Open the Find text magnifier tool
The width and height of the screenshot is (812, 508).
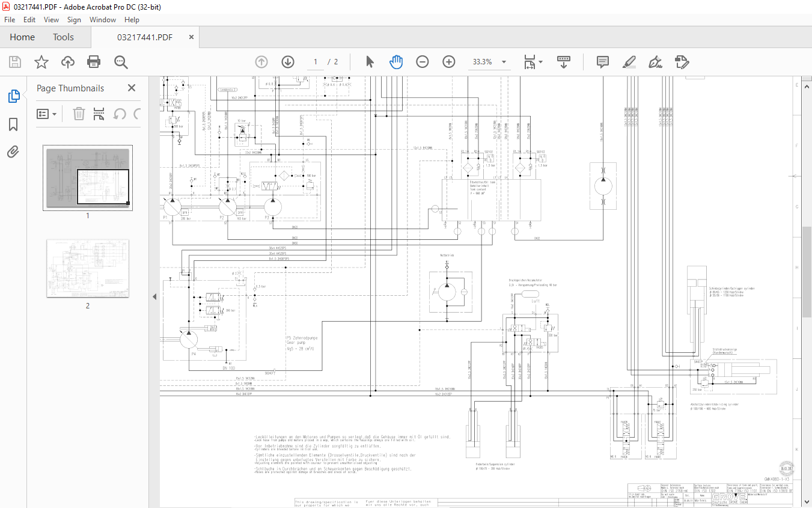[121, 62]
